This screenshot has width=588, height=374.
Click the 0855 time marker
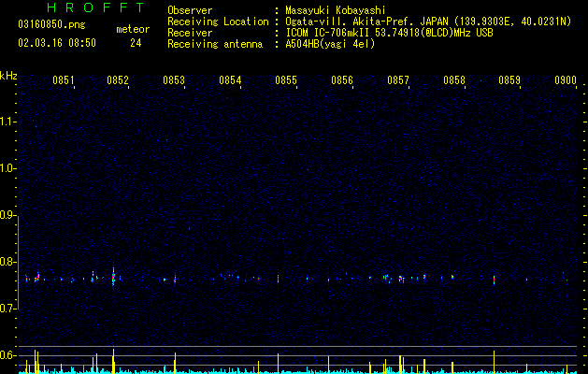pyautogui.click(x=286, y=79)
